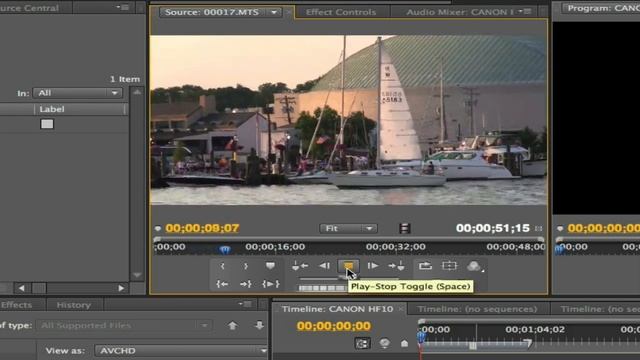
Task: Click the gray label color swatch
Action: pyautogui.click(x=47, y=124)
